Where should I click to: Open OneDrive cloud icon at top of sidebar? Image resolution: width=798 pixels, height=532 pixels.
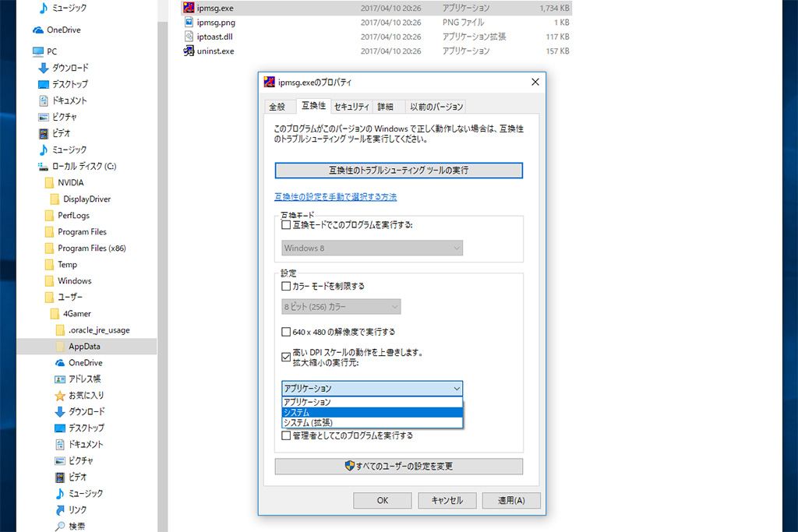tap(38, 30)
